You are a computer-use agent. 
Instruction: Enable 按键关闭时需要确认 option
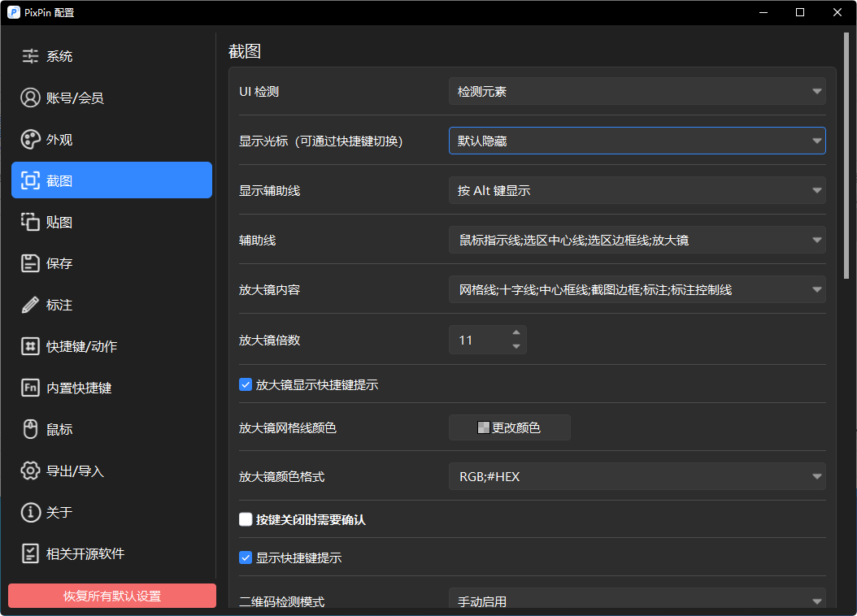click(245, 519)
